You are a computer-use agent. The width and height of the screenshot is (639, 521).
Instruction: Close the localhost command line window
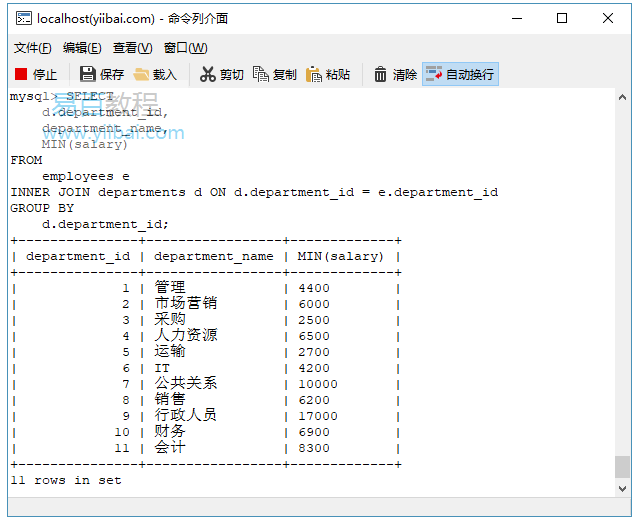coord(608,18)
